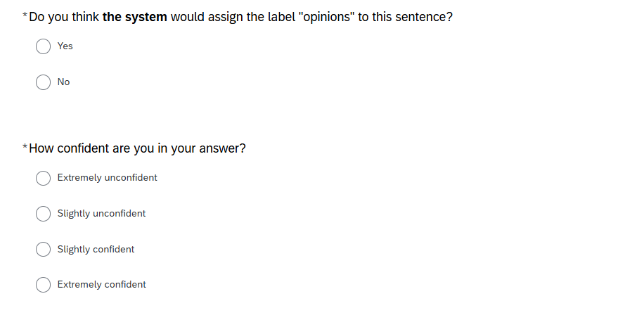Click the "Extremely confident" label text

tap(101, 284)
